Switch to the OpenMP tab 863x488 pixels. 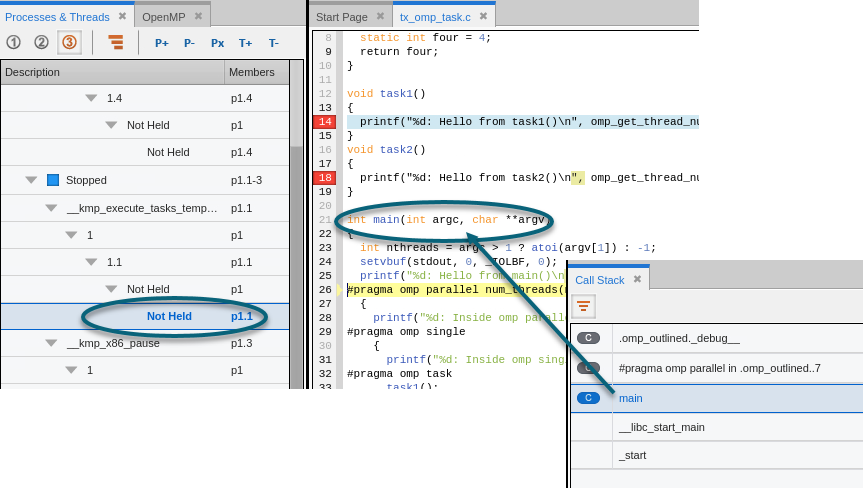(x=163, y=16)
